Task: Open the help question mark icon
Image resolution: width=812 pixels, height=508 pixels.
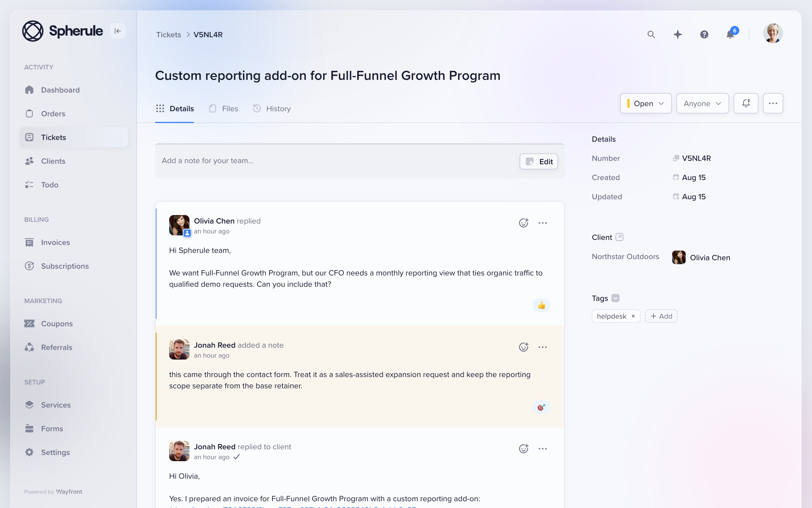Action: coord(704,34)
